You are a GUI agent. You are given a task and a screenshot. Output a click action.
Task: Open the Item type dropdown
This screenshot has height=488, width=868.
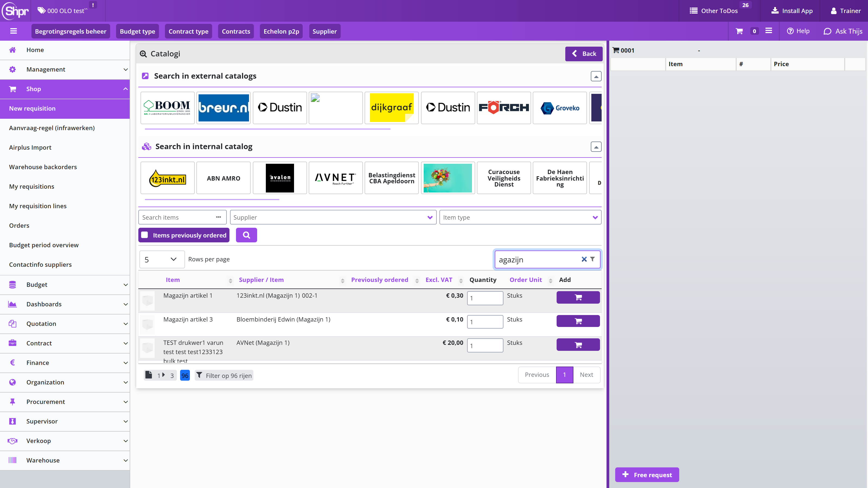pos(520,217)
